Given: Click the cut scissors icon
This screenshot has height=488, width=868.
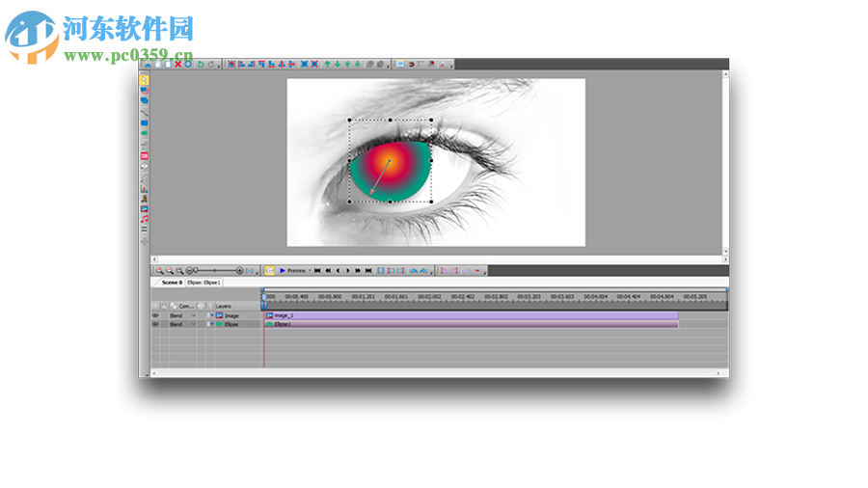Looking at the screenshot, I should point(149,65).
